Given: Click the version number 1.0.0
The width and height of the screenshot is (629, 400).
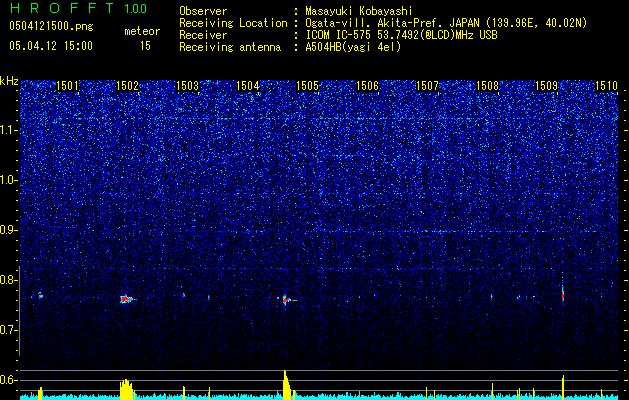Looking at the screenshot, I should [x=136, y=8].
